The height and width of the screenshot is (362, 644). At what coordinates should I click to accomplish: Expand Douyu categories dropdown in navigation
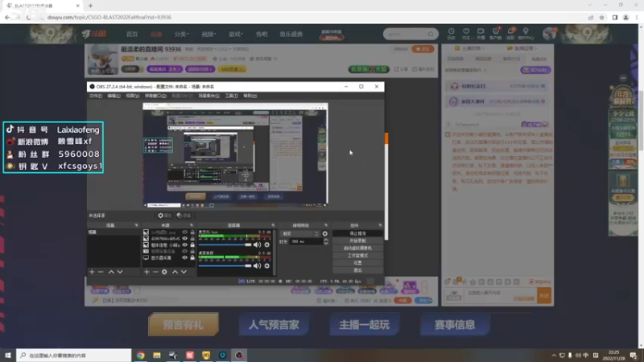(182, 34)
